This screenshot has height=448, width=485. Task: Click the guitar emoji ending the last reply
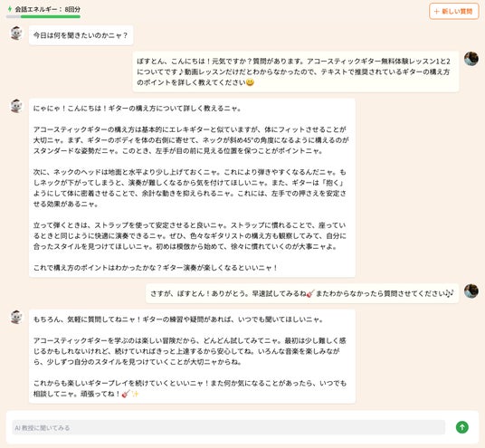click(126, 394)
